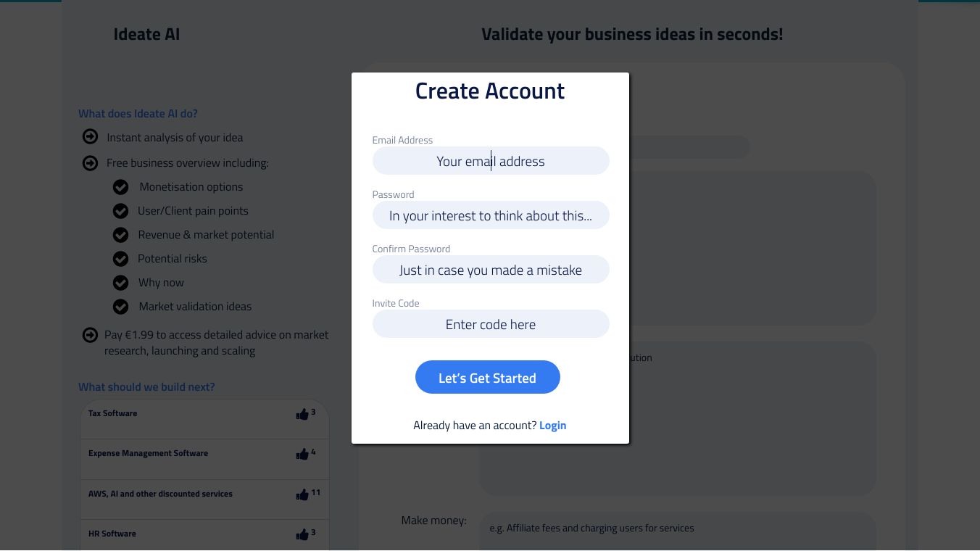Upvote Expense Management Software

click(302, 454)
